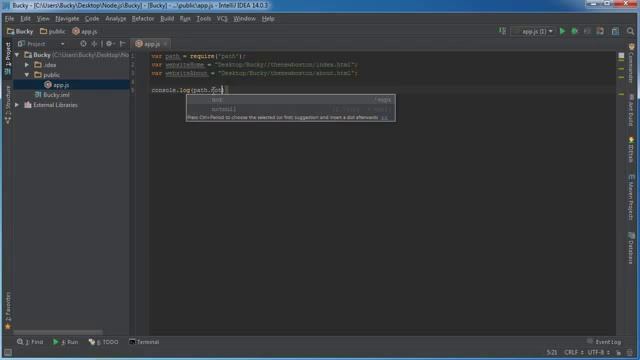
Task: Open the app.js run configuration dropdown
Action: coord(533,31)
